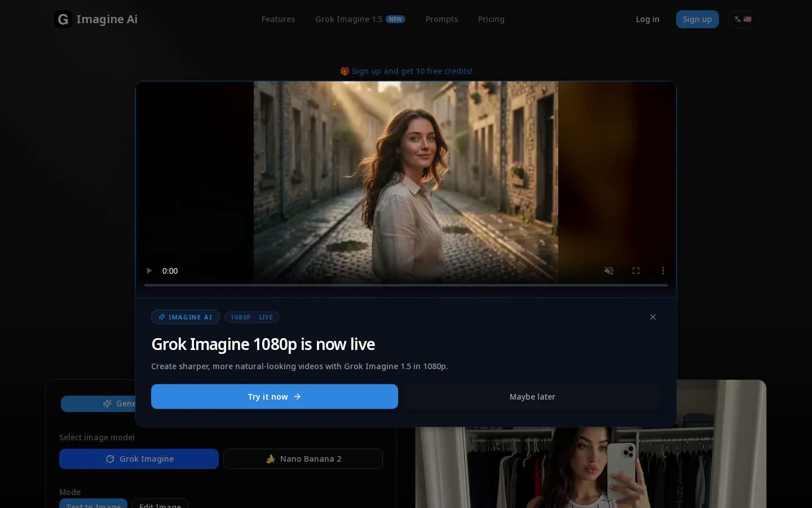
Task: Seek on the video progress bar
Action: (x=406, y=285)
